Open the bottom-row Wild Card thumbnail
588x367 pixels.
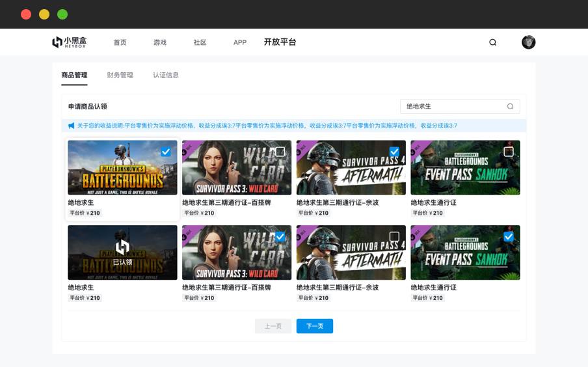[x=237, y=252]
